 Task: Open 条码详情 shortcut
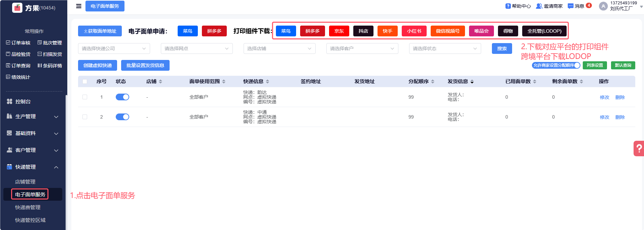pyautogui.click(x=50, y=66)
